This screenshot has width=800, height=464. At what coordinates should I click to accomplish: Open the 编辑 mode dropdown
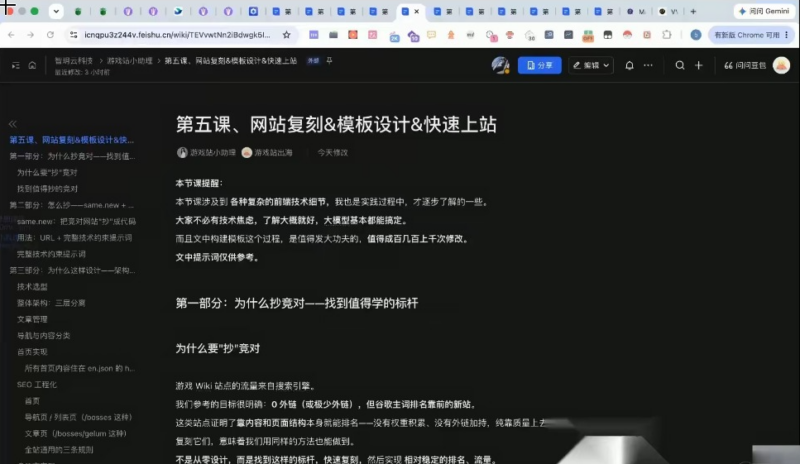tap(591, 65)
